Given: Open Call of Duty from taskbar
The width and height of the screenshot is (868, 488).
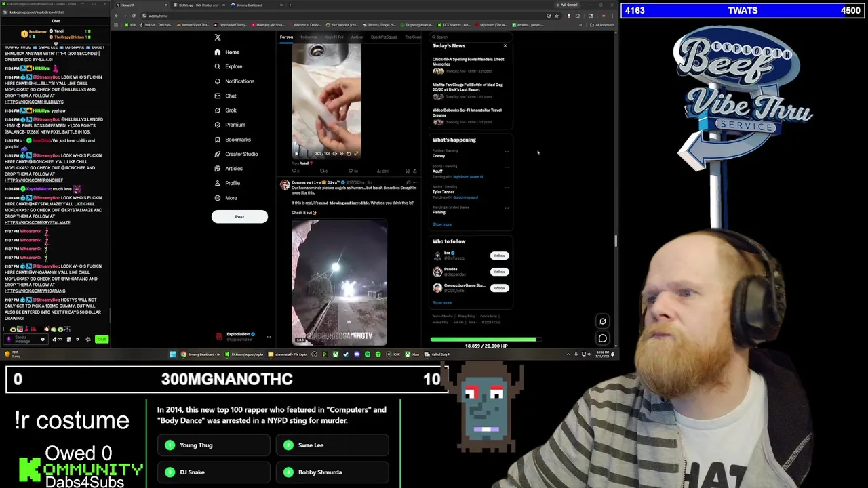Looking at the screenshot, I should tap(437, 354).
